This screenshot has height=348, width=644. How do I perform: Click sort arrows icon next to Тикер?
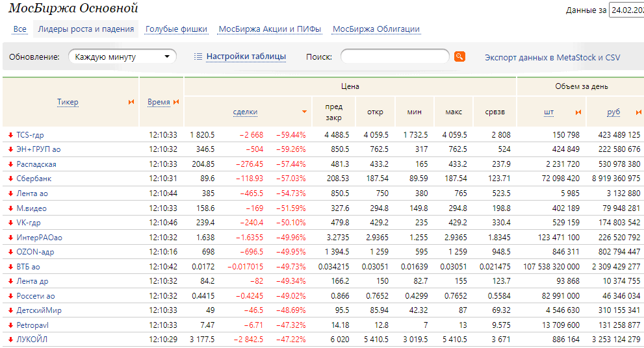point(131,102)
